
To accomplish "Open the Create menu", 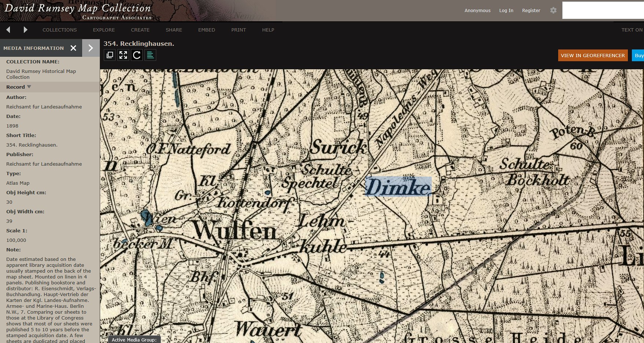I will (x=140, y=30).
